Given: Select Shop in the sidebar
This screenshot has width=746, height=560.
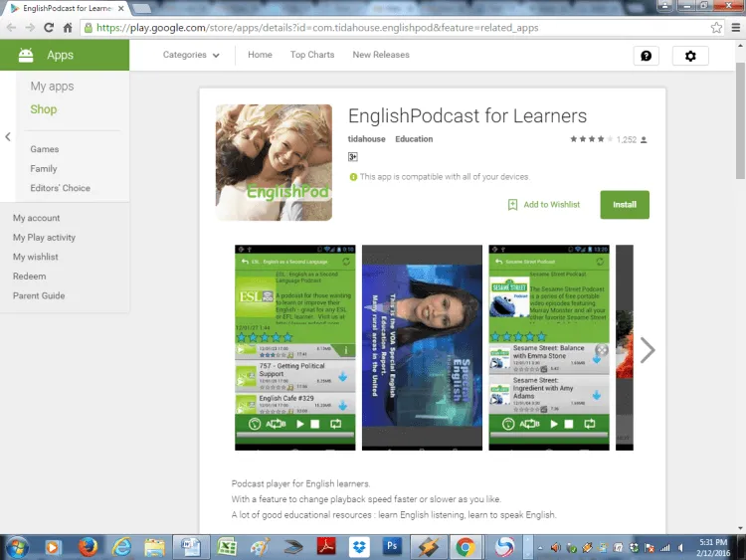Looking at the screenshot, I should click(44, 109).
